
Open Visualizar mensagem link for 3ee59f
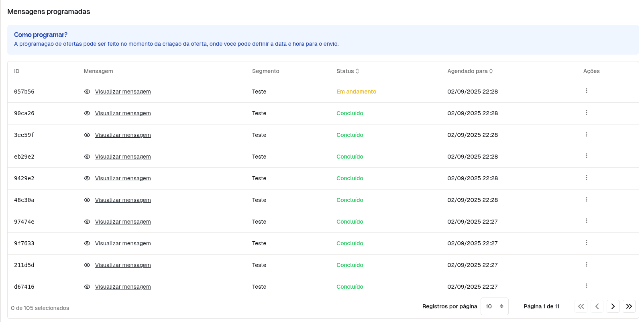pyautogui.click(x=123, y=135)
